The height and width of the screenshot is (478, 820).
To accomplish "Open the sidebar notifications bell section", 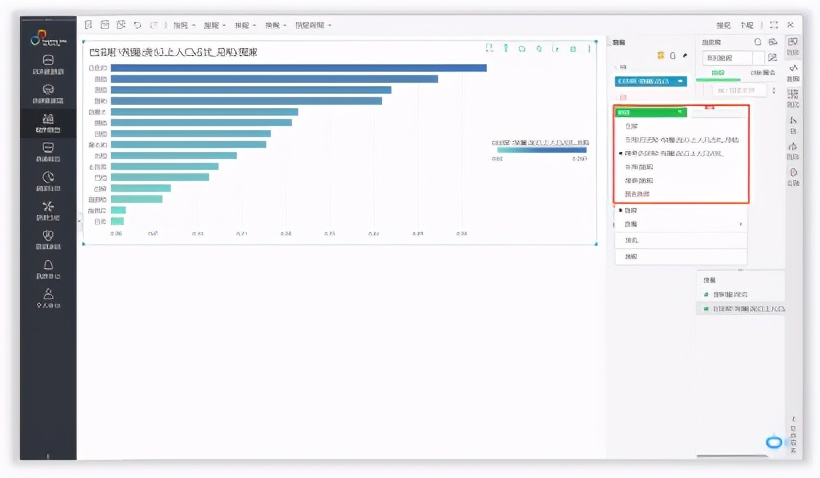I will (x=48, y=269).
